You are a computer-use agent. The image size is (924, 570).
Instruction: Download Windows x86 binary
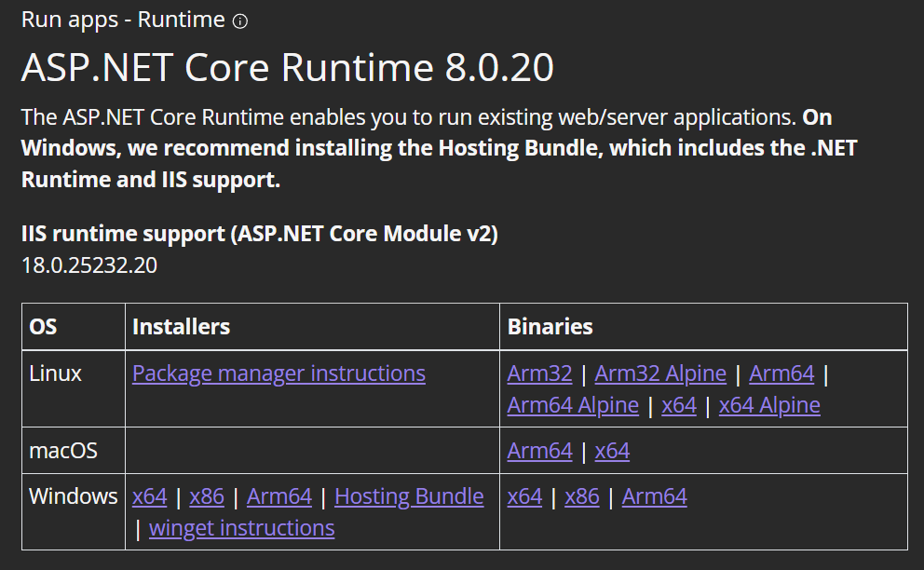tap(582, 496)
